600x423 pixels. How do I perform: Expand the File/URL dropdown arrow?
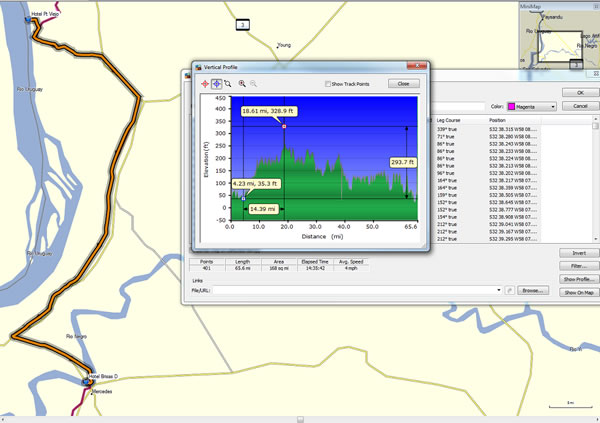click(499, 290)
